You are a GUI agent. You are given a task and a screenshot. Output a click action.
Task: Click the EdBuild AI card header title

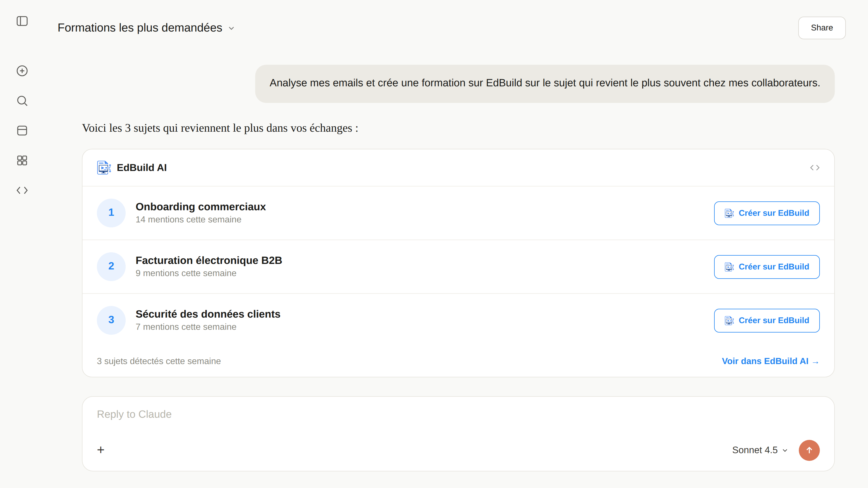coord(141,167)
